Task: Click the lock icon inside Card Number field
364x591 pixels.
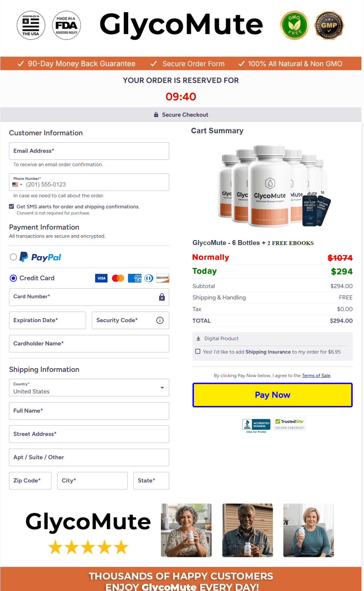Action: 161,297
